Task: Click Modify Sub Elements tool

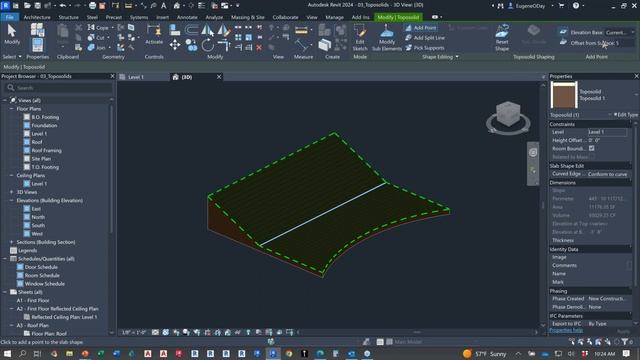Action: coord(387,37)
